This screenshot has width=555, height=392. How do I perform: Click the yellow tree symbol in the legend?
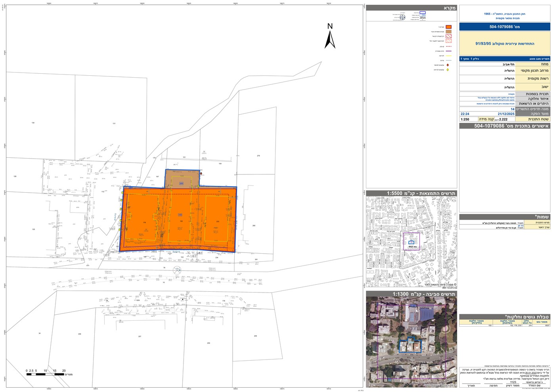(x=448, y=70)
